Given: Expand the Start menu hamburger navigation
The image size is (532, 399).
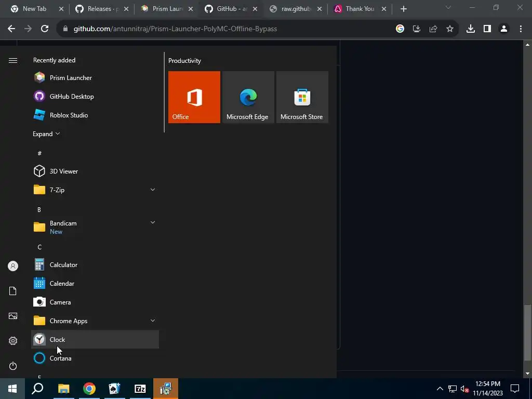Looking at the screenshot, I should [13, 60].
